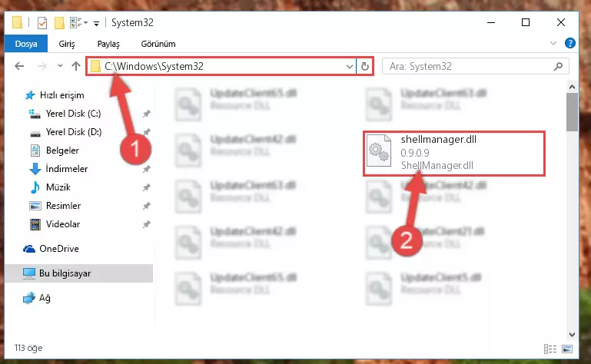Switch to details view layout icon
The height and width of the screenshot is (364, 591).
550,349
